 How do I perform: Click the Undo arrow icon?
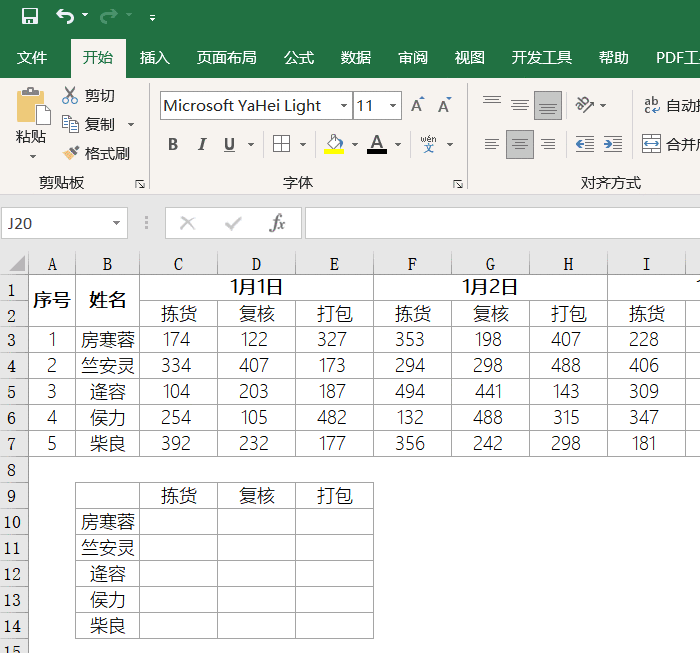click(65, 17)
